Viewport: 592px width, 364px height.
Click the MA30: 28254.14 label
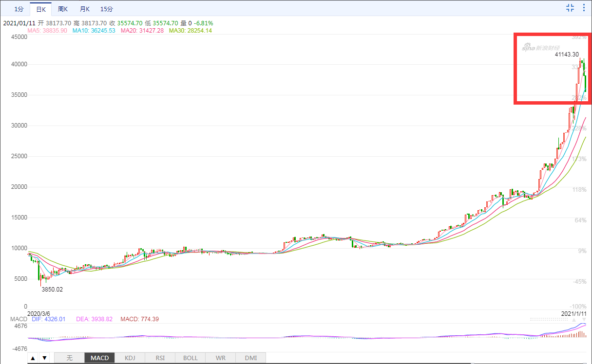click(x=190, y=30)
